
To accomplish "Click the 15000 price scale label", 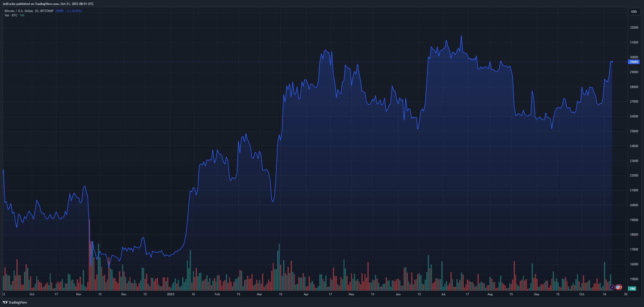I will 634,279.
